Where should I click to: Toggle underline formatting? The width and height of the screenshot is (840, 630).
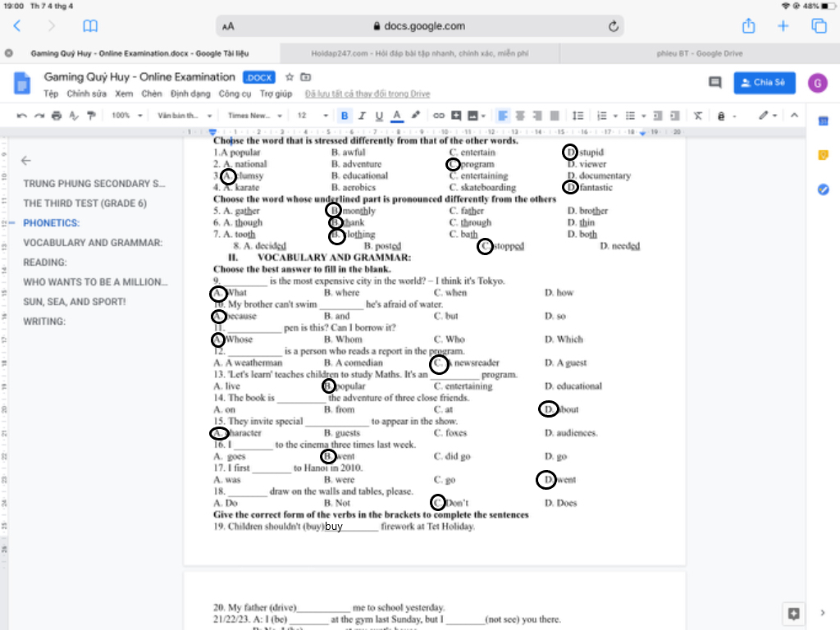379,116
